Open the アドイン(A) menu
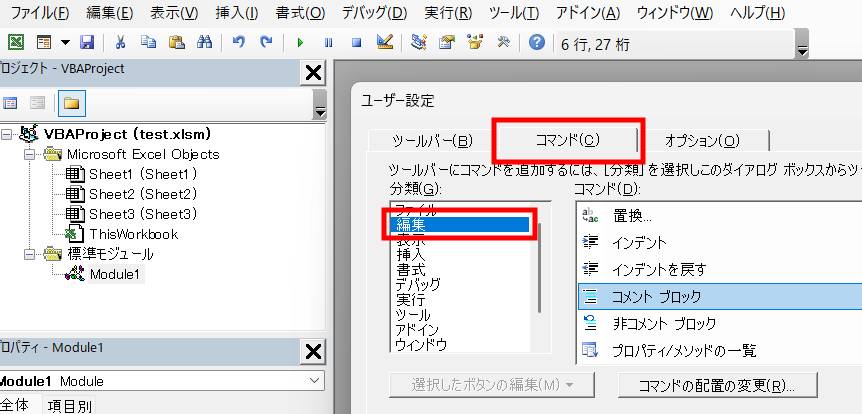Viewport: 862px width, 414px height. click(588, 13)
